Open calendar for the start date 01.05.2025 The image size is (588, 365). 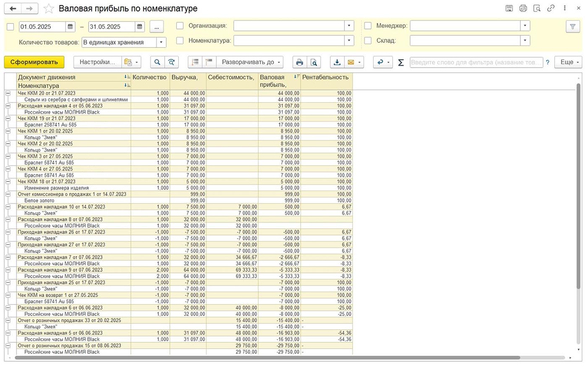coord(70,27)
